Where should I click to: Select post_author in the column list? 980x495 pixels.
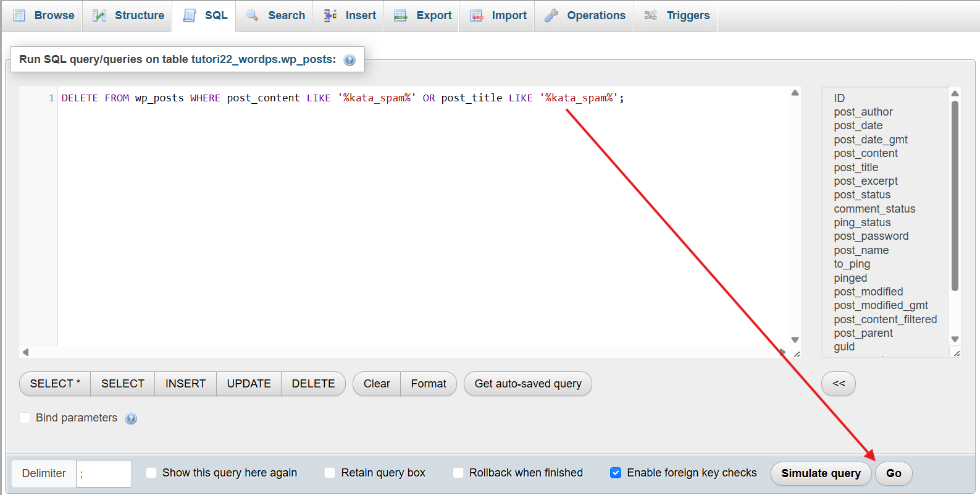[x=863, y=112]
